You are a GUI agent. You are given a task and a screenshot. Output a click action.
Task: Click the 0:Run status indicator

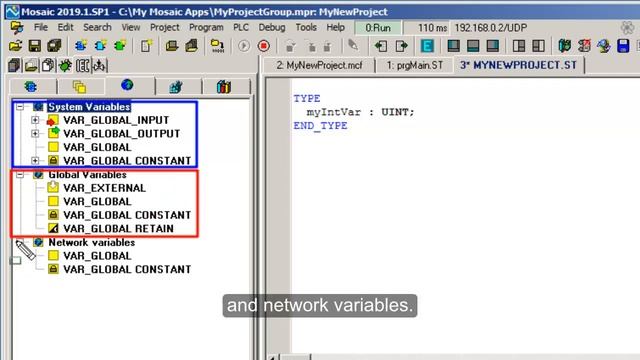378,28
